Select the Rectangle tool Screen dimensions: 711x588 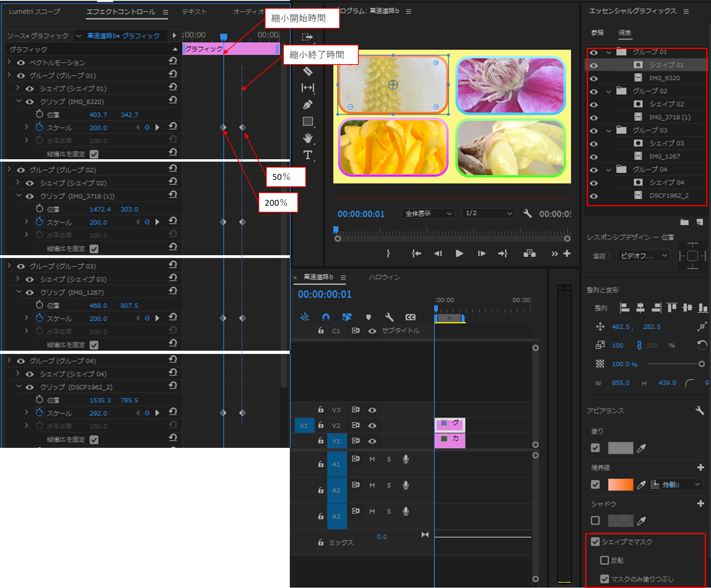tap(307, 121)
